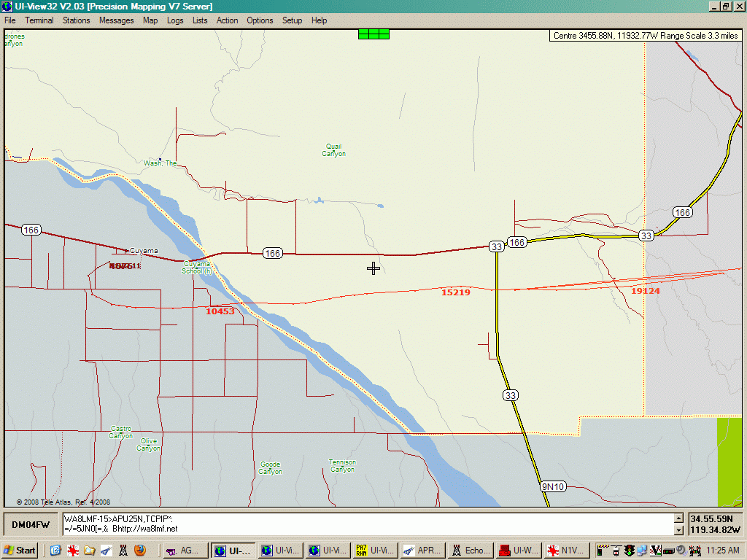747x560 pixels.
Task: Open the N1V... taskbar window
Action: point(565,551)
